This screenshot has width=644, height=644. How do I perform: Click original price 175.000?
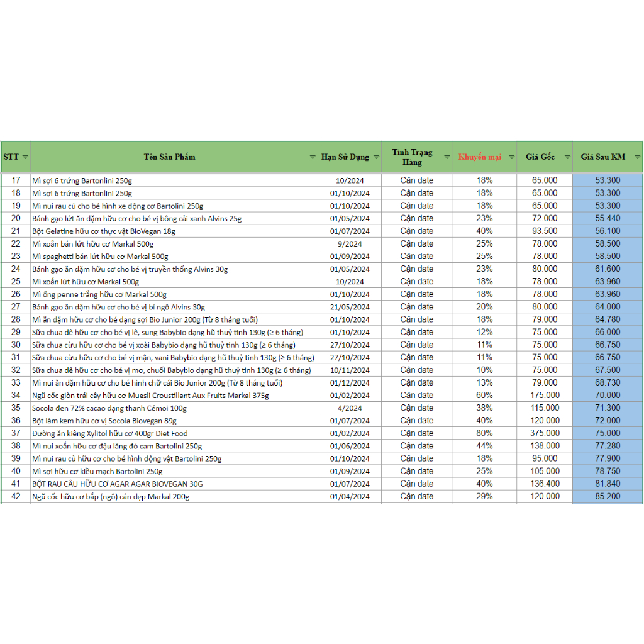point(545,396)
